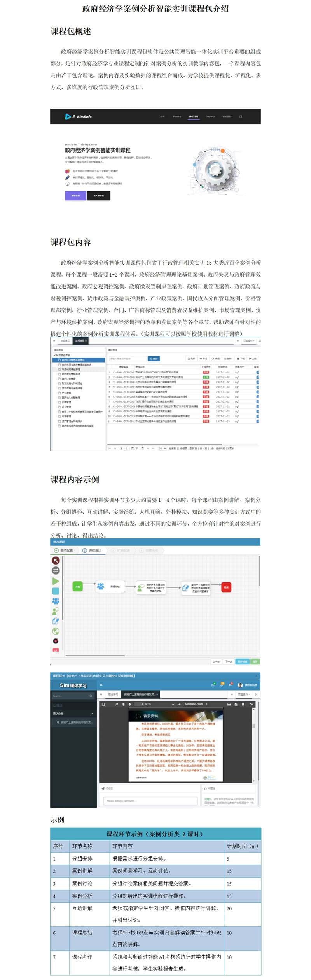The image size is (311, 980).
Task: Go to next PDF page arrow
Action: 129,704
